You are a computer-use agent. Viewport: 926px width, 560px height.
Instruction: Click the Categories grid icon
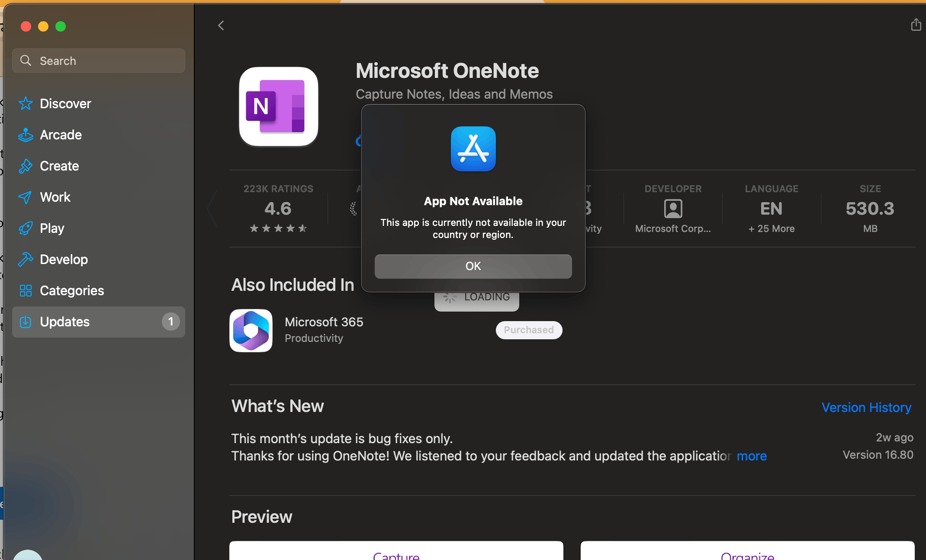point(26,290)
